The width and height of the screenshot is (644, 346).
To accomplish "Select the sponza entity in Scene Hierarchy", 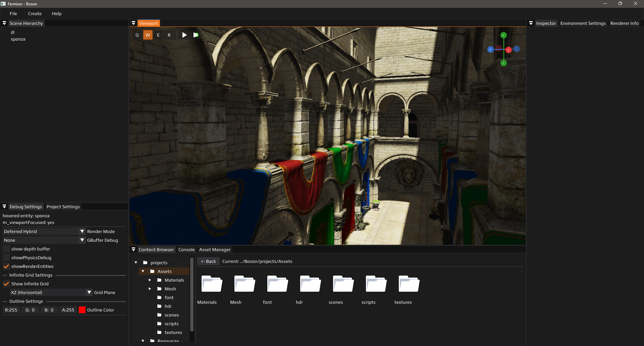I will [x=18, y=39].
